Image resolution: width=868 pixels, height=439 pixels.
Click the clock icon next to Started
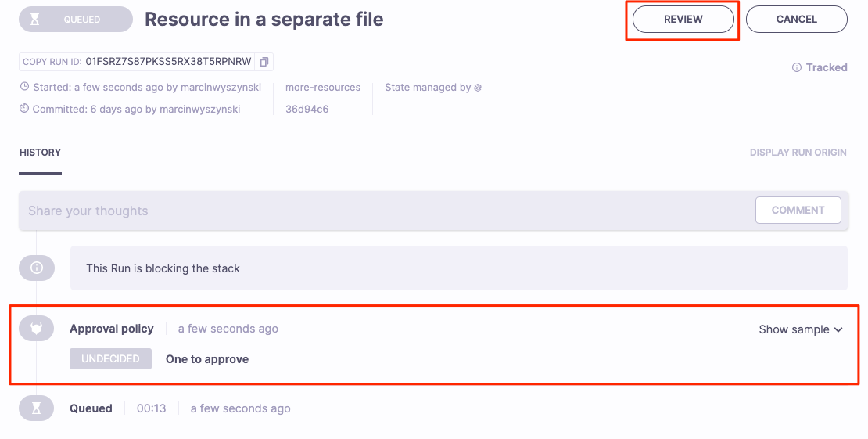click(x=25, y=88)
